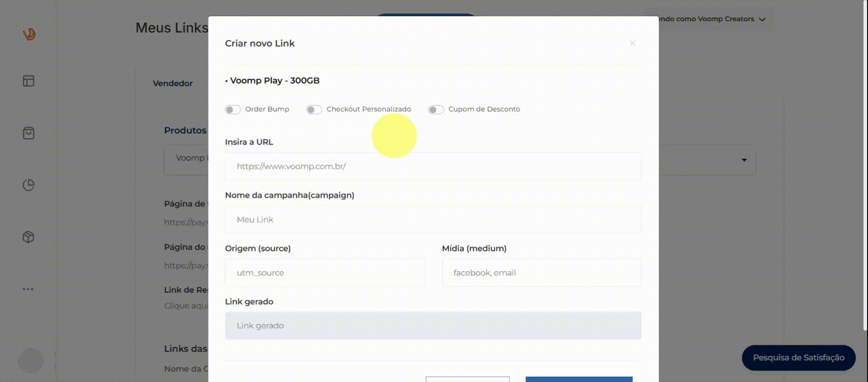Click the Origem (source) input field
The image size is (868, 382).
pos(325,273)
